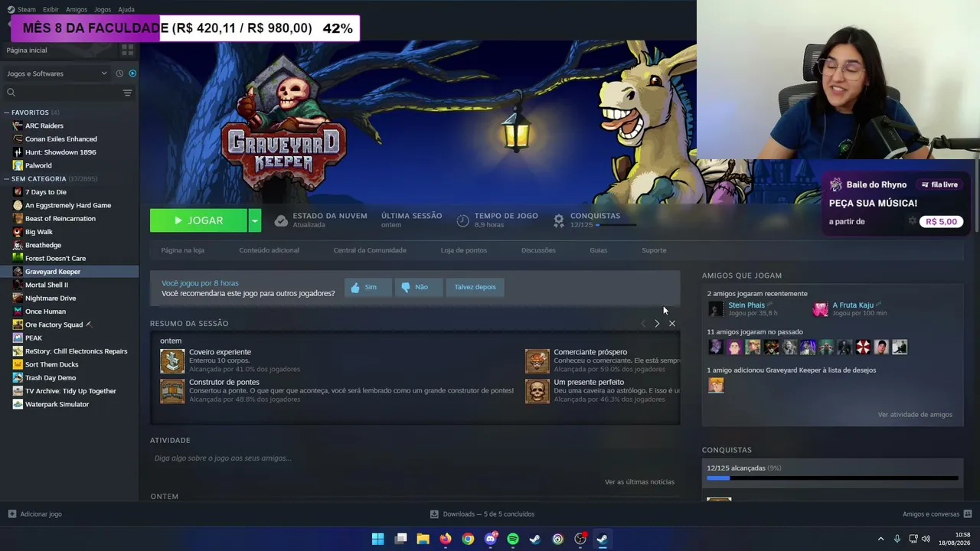The width and height of the screenshot is (980, 551).
Task: Open the Central da Comunidade tab
Action: point(370,250)
